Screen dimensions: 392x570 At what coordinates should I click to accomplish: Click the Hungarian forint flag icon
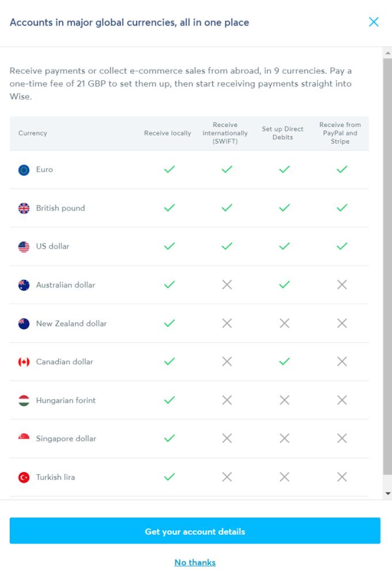pos(24,400)
